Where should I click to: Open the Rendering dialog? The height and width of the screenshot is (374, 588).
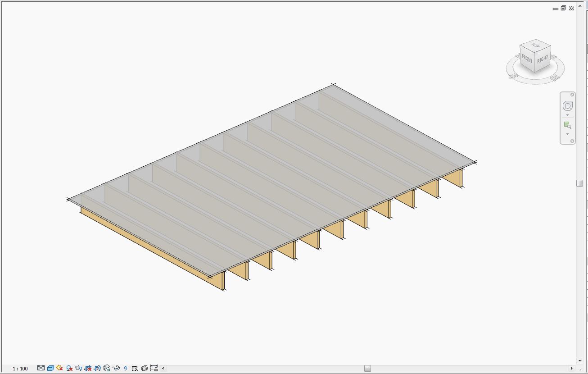[79, 368]
